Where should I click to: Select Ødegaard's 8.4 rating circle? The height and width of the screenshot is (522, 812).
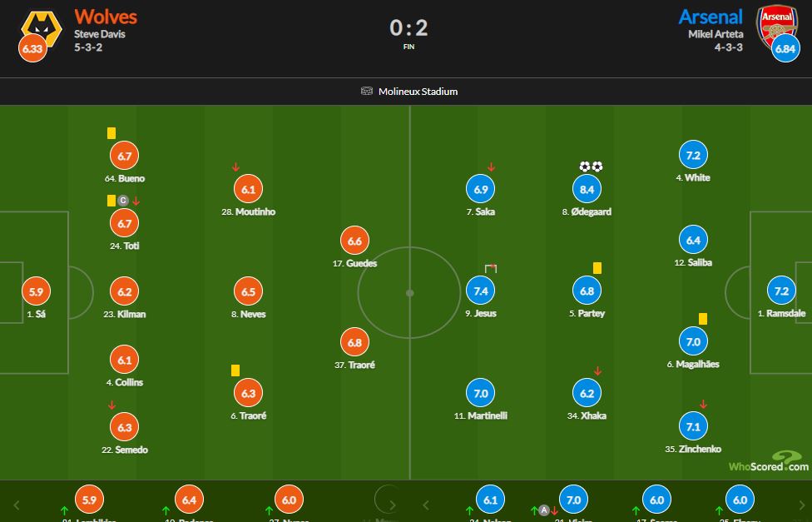pos(587,189)
